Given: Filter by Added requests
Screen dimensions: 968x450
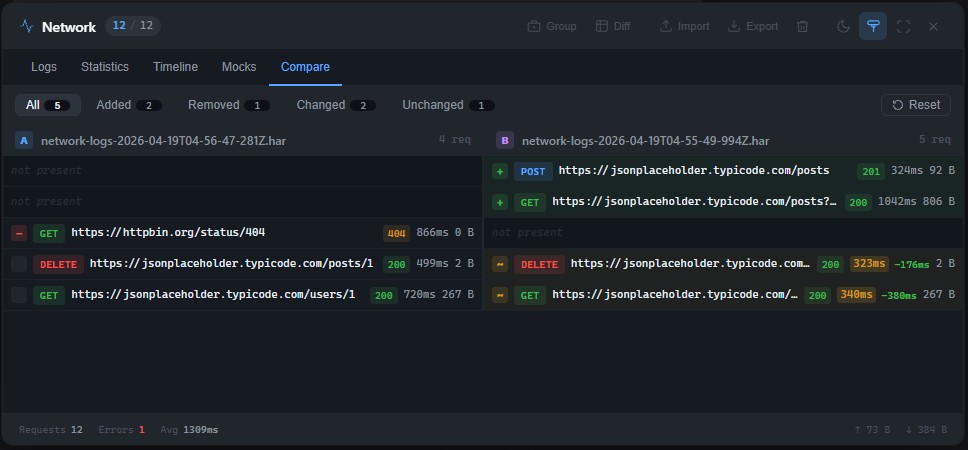Looking at the screenshot, I should point(128,105).
